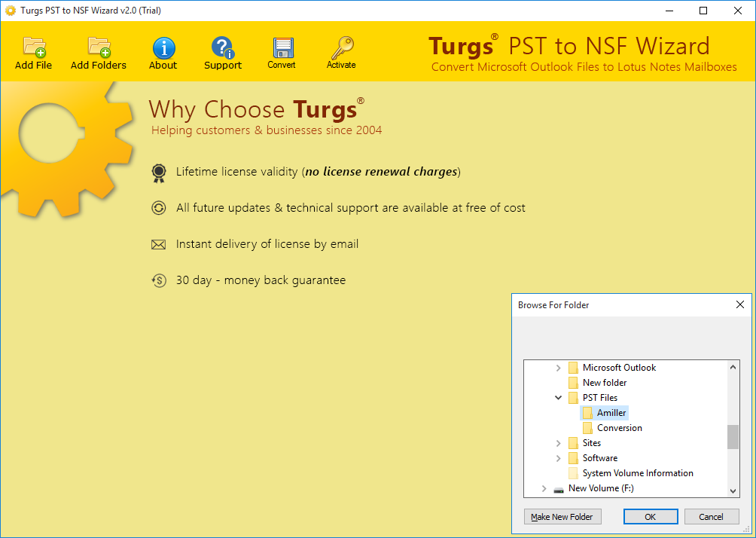Select the System Volume Information label
The height and width of the screenshot is (538, 756).
click(x=638, y=473)
